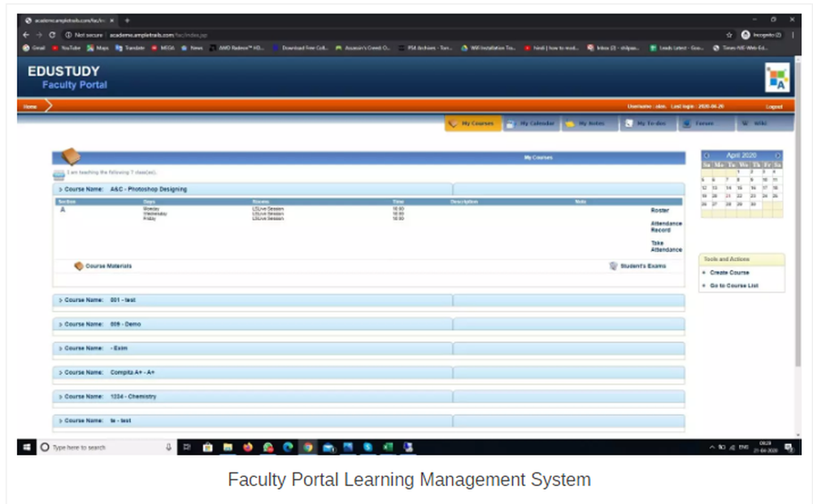
Task: Select day 21 in the calendar
Action: (x=728, y=196)
